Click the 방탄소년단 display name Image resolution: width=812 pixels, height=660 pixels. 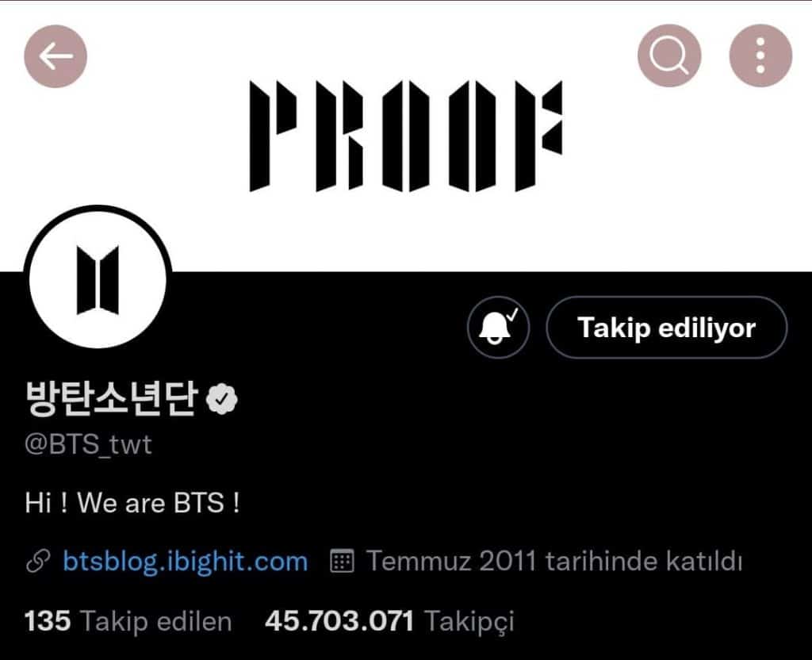click(111, 398)
